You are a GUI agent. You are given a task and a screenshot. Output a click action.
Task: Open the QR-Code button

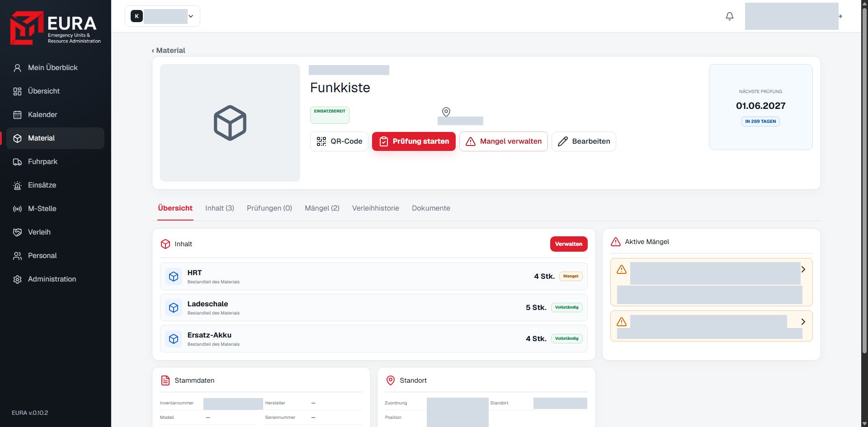(x=339, y=141)
